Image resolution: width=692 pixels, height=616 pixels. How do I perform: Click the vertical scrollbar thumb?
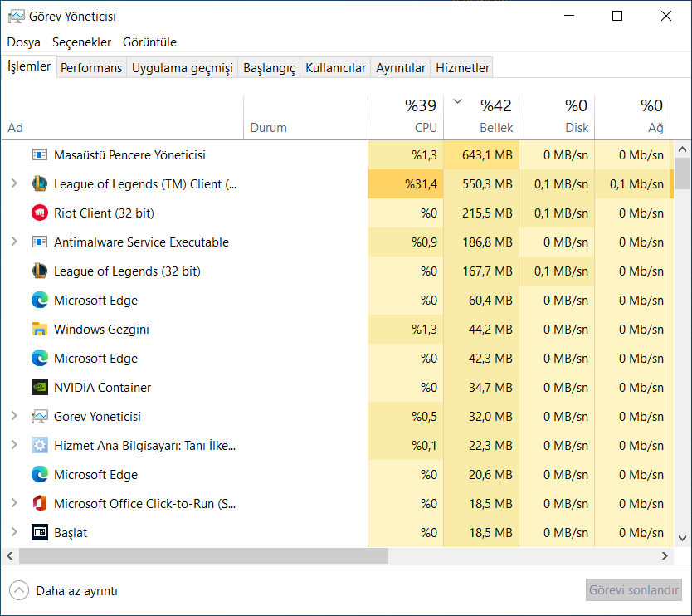tap(682, 174)
